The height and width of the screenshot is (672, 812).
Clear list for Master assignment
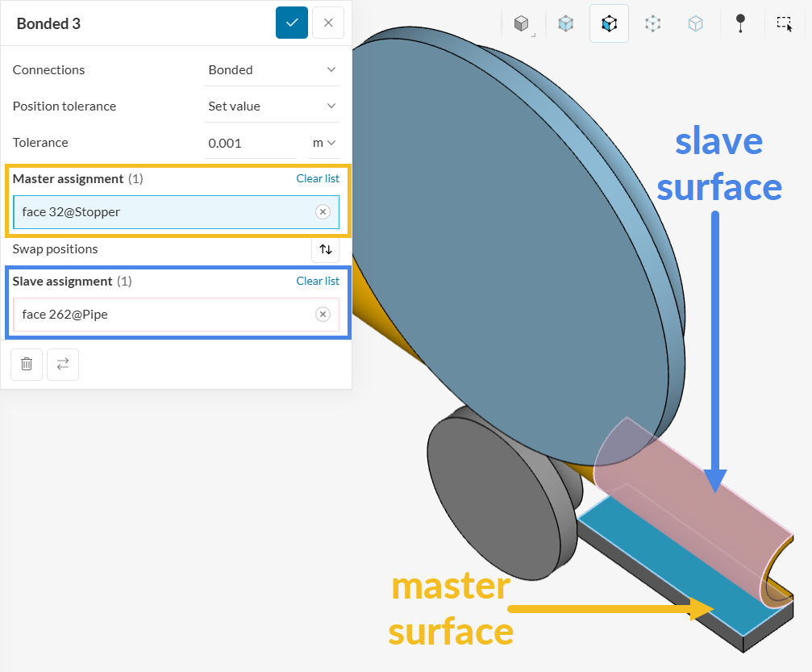click(x=318, y=178)
